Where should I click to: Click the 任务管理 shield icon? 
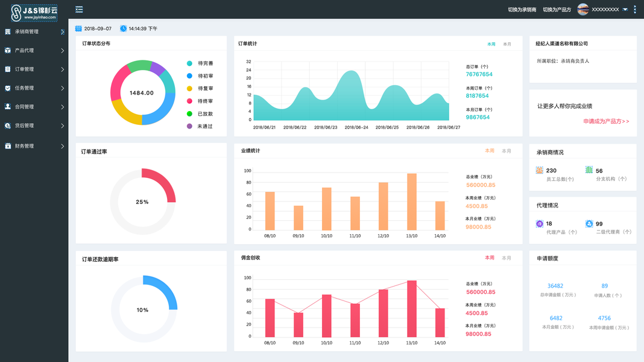(8, 88)
